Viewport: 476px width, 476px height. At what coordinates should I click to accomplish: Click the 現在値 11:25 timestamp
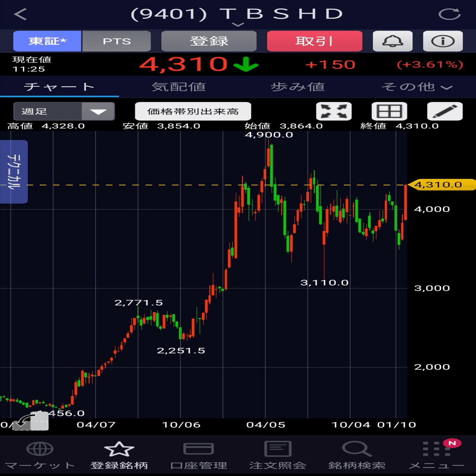32,64
